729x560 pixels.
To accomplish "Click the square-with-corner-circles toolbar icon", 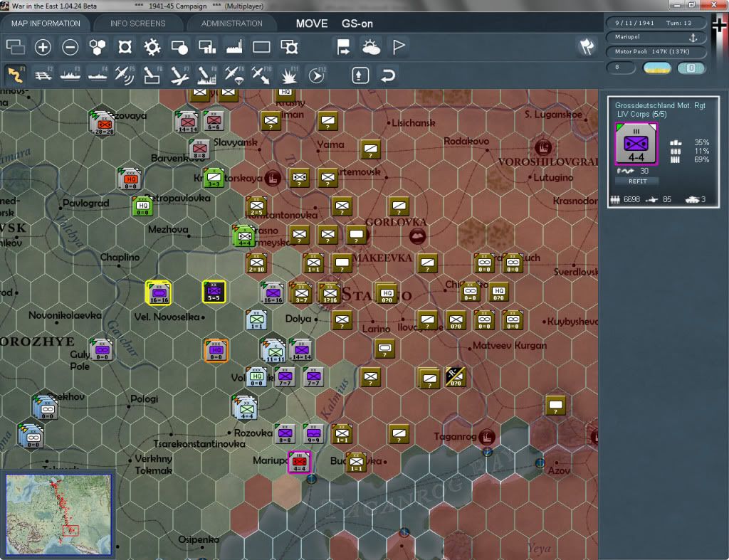I will [125, 47].
